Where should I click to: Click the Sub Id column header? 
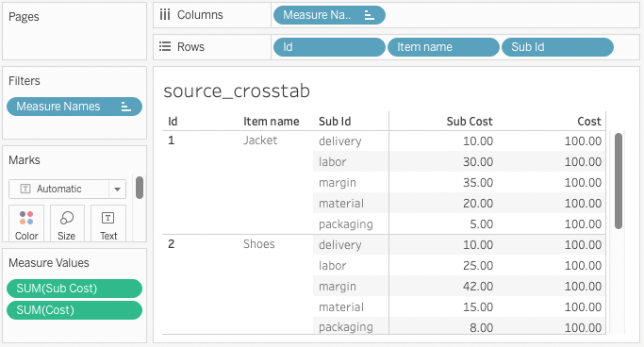tap(335, 122)
